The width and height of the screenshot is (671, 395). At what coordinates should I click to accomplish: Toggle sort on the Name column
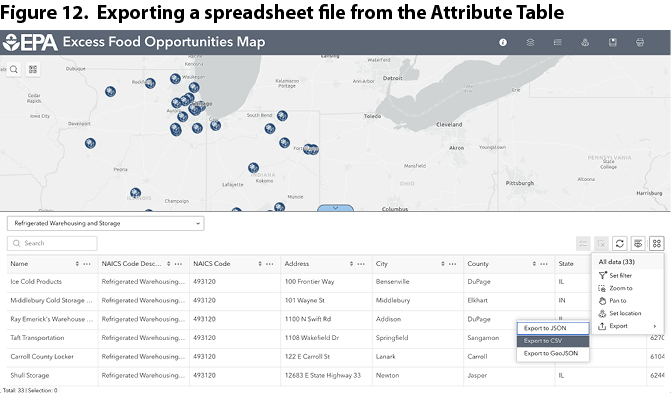pyautogui.click(x=77, y=264)
